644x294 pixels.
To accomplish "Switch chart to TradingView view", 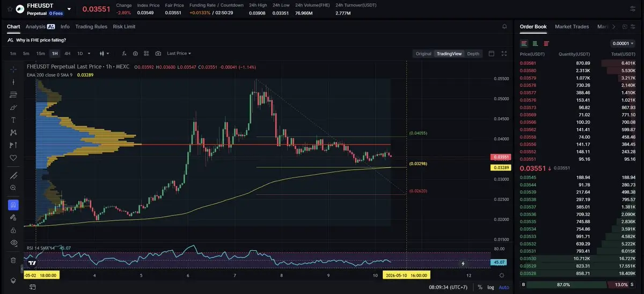I will (449, 53).
